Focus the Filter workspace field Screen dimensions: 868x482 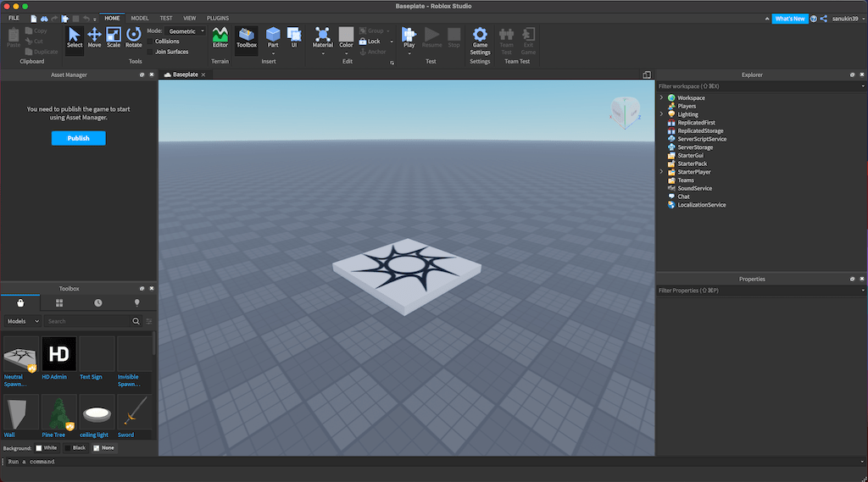point(759,86)
